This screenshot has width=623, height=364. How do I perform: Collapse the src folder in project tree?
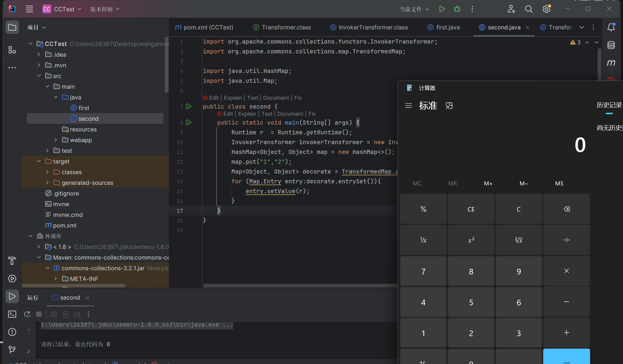coord(39,76)
